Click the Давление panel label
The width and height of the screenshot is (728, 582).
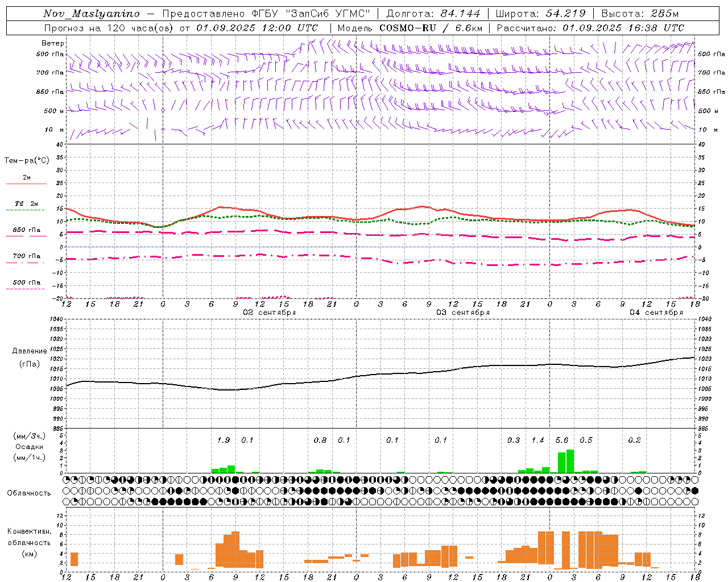point(30,351)
